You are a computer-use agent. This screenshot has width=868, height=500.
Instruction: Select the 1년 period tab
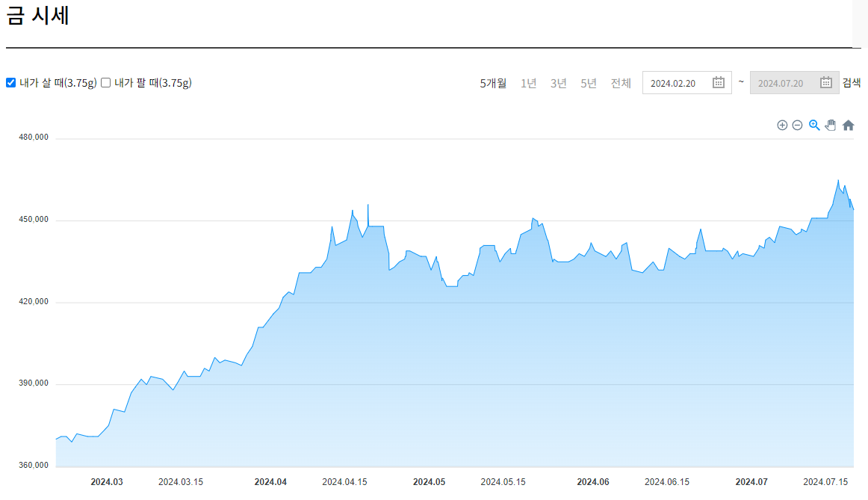click(528, 83)
